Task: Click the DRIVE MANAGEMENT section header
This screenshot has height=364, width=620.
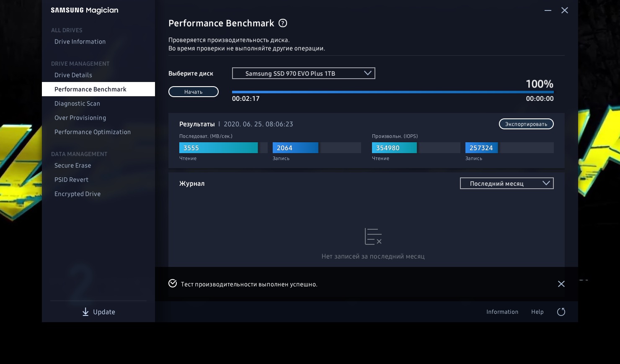Action: [x=80, y=64]
